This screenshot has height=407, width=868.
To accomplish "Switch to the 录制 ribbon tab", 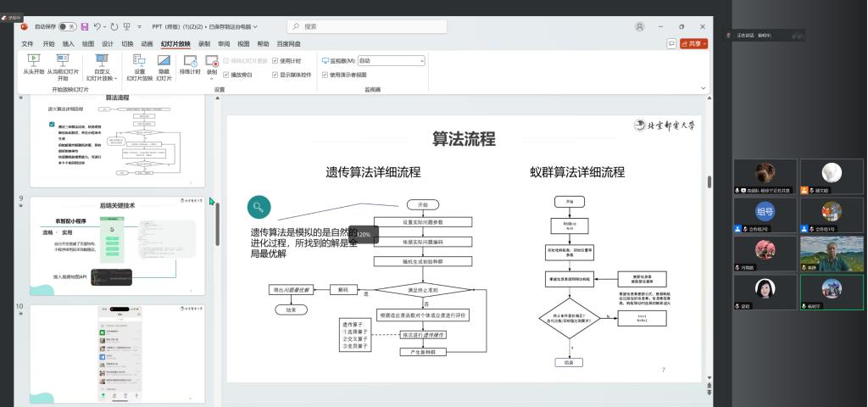I will tap(204, 44).
